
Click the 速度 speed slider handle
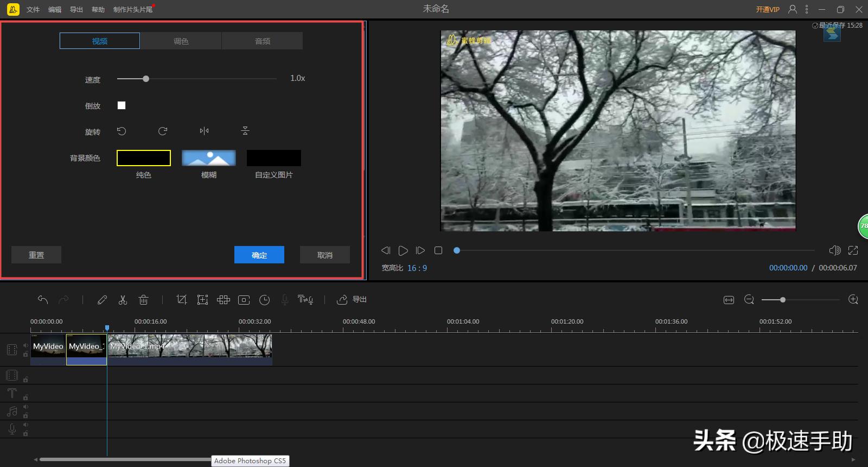coord(146,79)
